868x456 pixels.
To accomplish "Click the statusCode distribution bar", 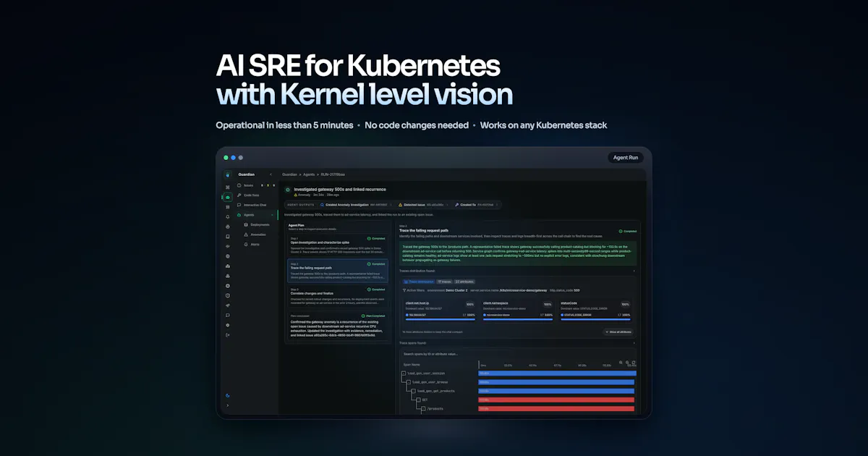I will click(595, 319).
